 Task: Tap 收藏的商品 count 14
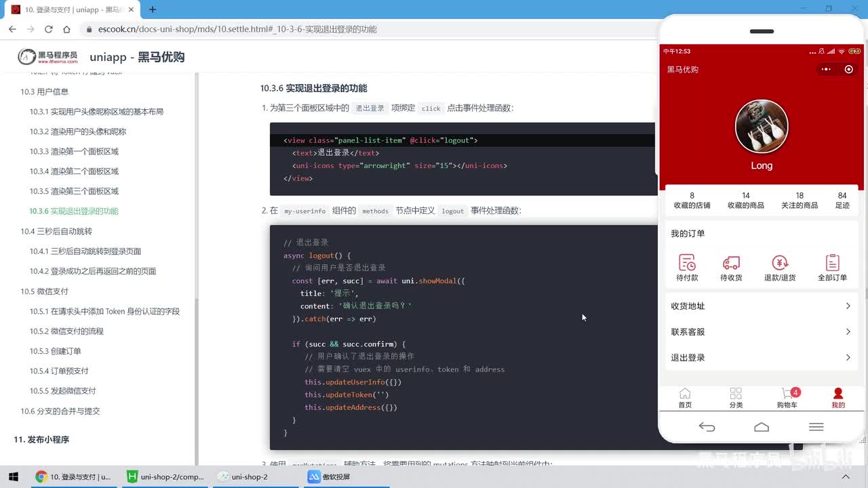(745, 200)
